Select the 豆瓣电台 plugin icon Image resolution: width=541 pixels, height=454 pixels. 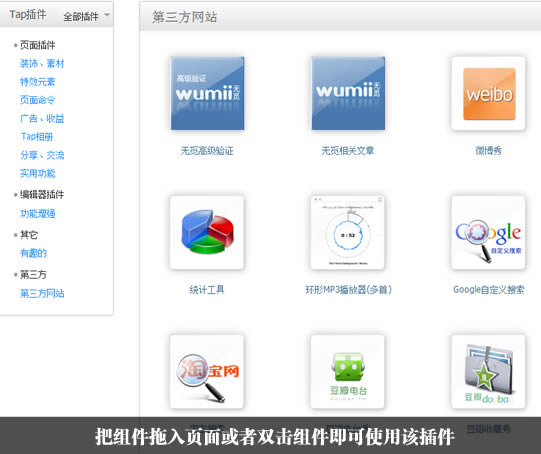(x=348, y=372)
